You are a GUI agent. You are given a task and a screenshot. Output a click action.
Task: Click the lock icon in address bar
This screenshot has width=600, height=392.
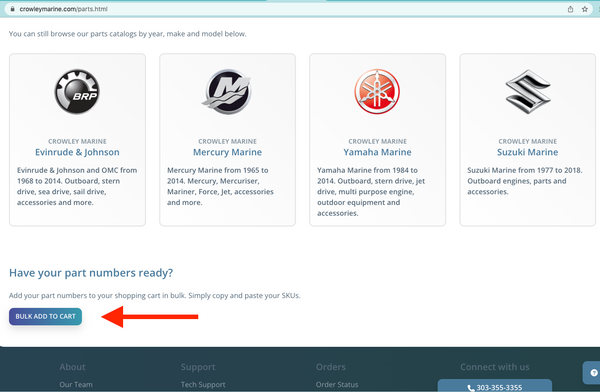(x=13, y=9)
